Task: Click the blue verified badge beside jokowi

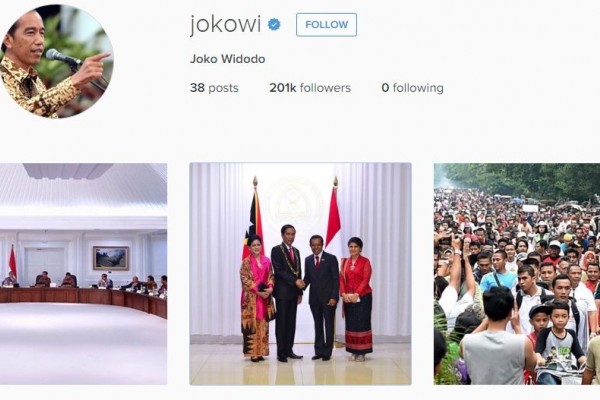Action: click(x=274, y=25)
